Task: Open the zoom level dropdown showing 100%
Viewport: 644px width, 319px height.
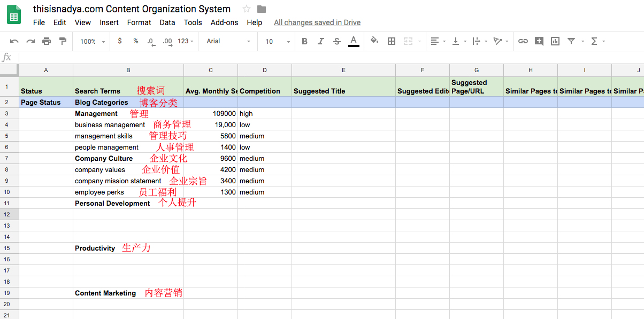Action: tap(93, 41)
